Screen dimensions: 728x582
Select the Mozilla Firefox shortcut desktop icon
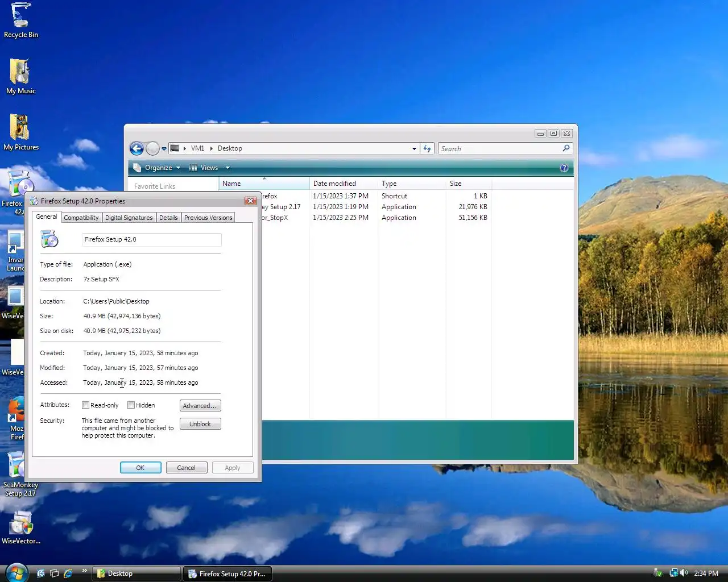click(x=16, y=419)
